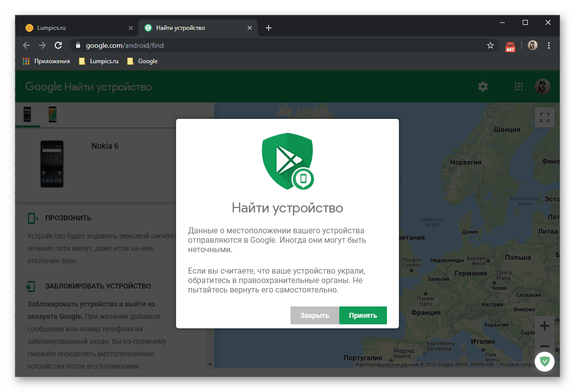Open Chrome three-dot menu
575x392 pixels.
tap(549, 45)
